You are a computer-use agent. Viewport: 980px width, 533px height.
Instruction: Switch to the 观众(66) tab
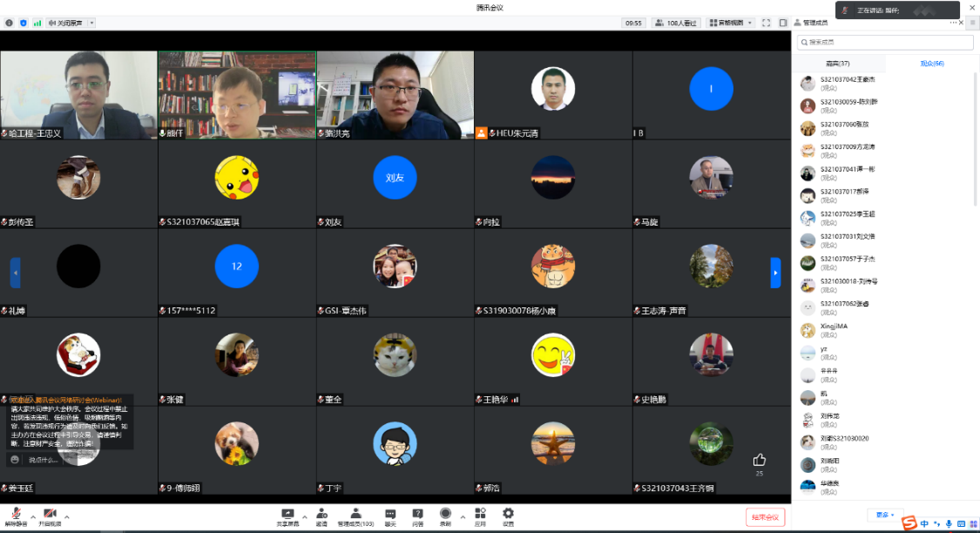click(x=931, y=64)
